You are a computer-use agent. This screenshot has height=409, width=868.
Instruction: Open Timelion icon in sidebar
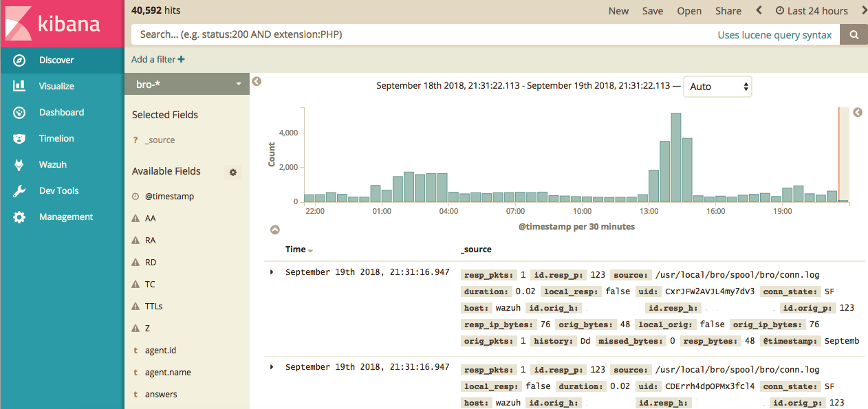coord(19,139)
